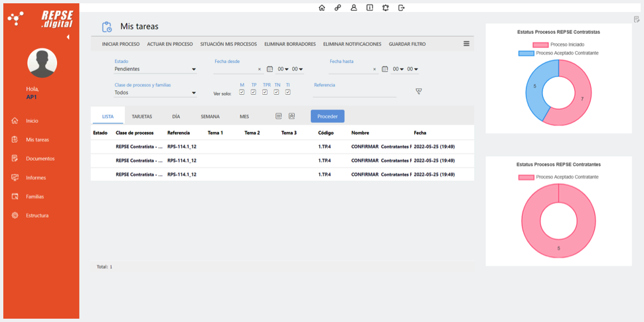Screen dimensions: 644x322
Task: Collapse the sidebar with the arrow
Action: click(68, 37)
